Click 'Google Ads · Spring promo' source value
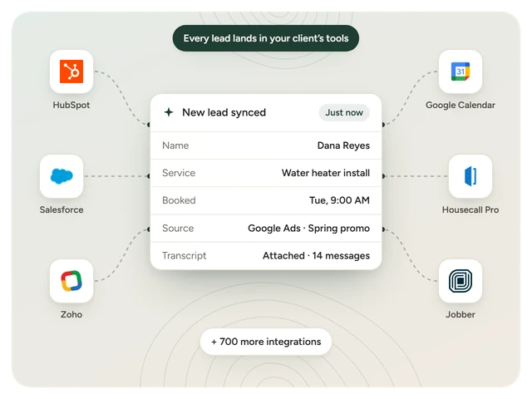The image size is (532, 399). (308, 229)
